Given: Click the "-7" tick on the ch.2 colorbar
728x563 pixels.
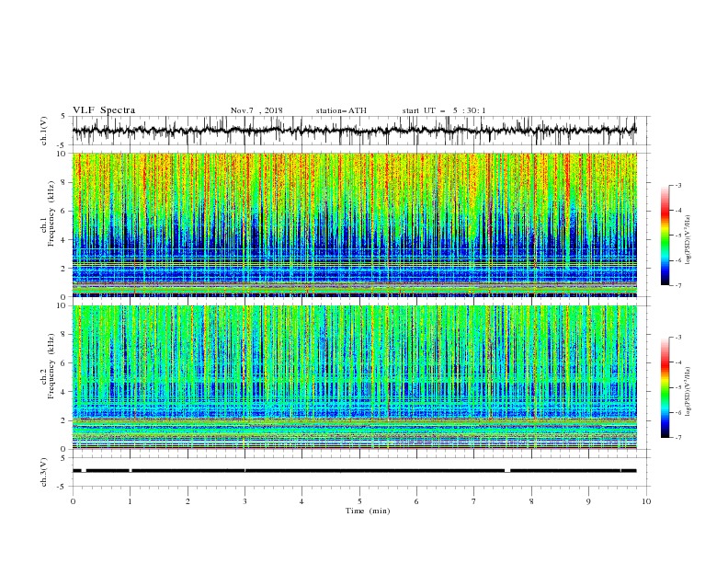Looking at the screenshot, I should [677, 438].
